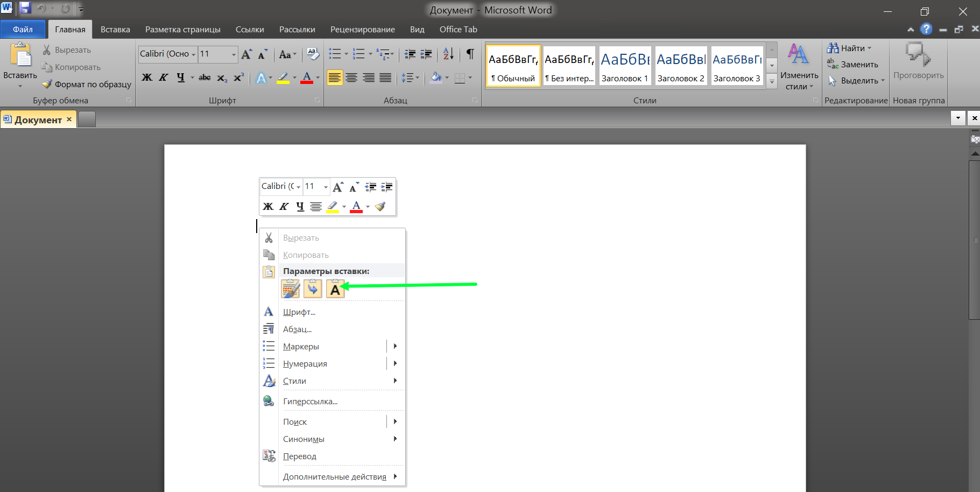Open the ribbon font name Calibri dropdown

193,54
